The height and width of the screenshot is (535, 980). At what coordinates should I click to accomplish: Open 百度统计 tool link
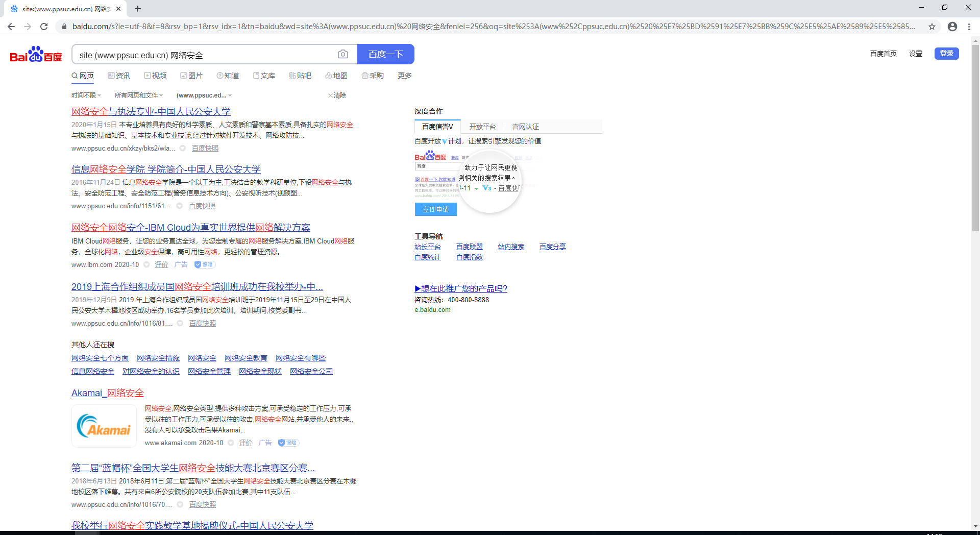(428, 257)
